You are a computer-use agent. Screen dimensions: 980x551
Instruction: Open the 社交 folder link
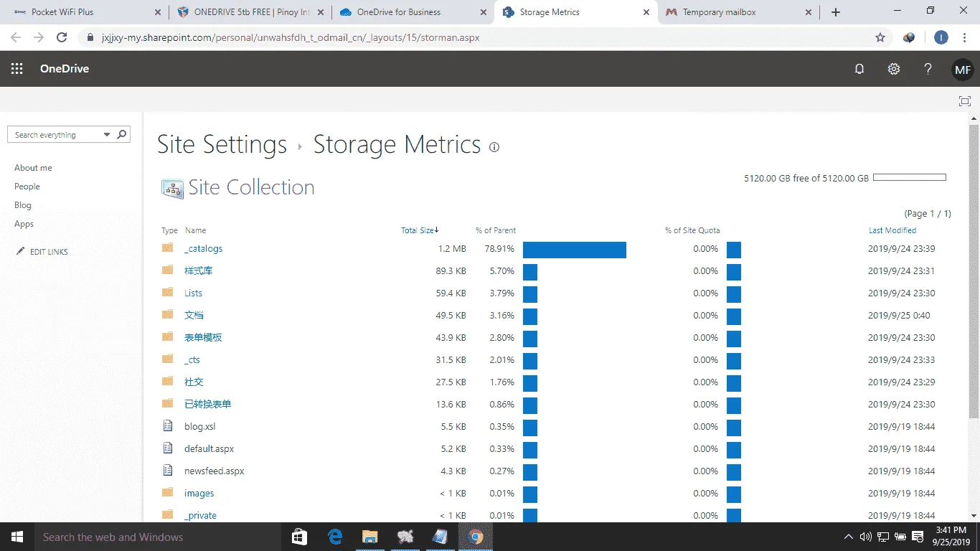pyautogui.click(x=194, y=382)
